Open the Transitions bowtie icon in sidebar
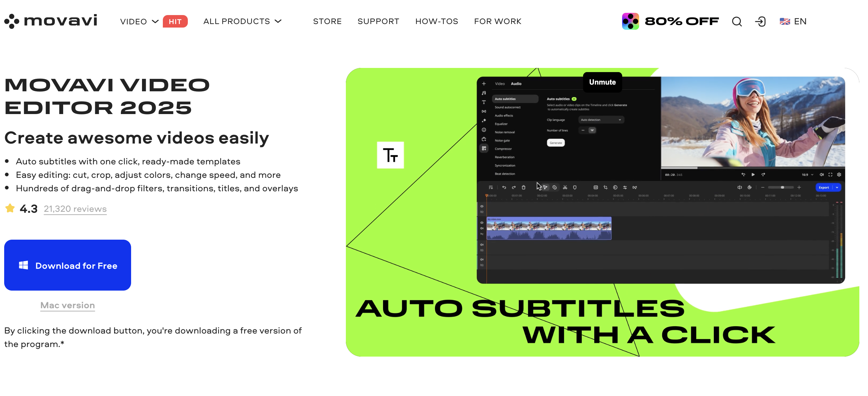Viewport: 868px width, 396px height. point(484,111)
